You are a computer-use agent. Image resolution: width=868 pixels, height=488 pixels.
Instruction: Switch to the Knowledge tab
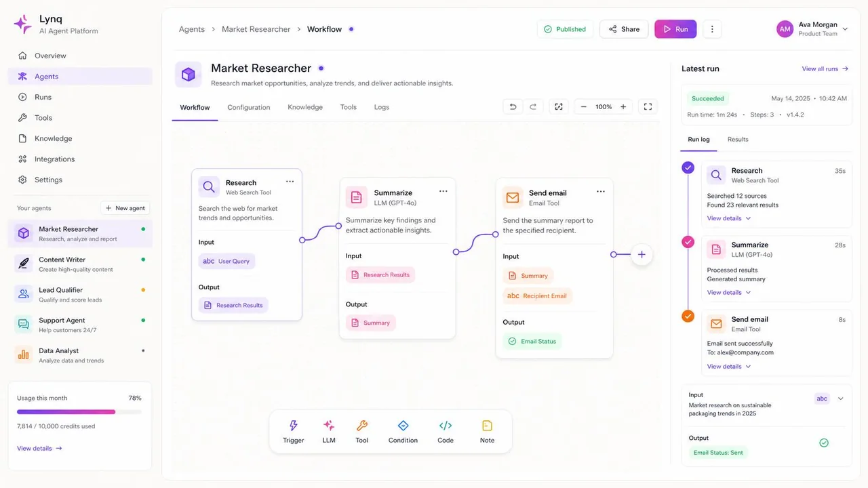pyautogui.click(x=305, y=107)
